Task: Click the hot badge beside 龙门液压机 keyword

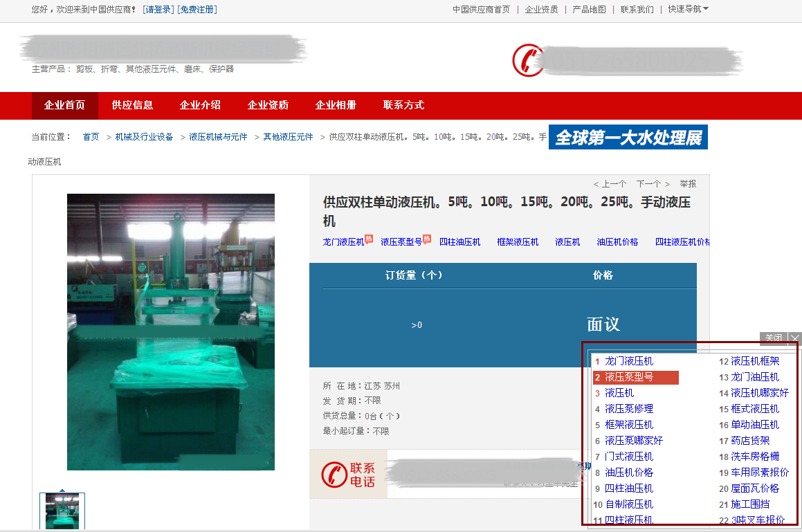Action: [367, 239]
